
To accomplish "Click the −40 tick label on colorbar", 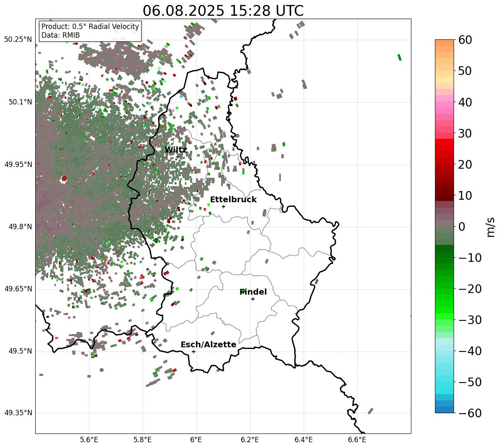I will tap(470, 351).
